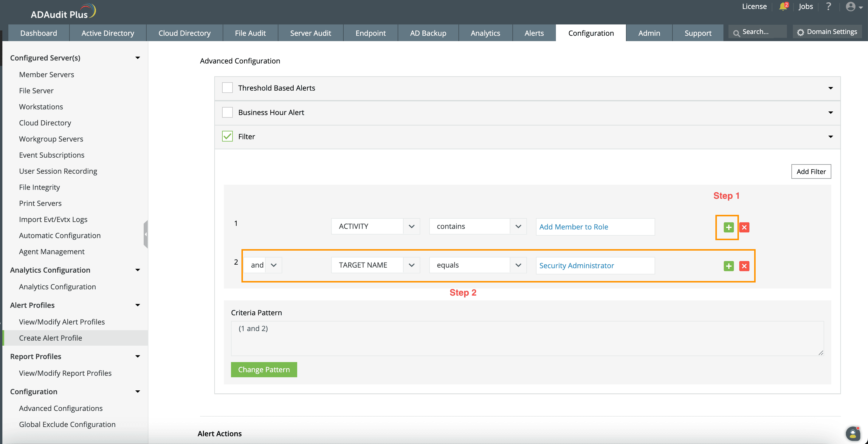Click the Add Filter button
Image resolution: width=868 pixels, height=444 pixels.
click(x=811, y=172)
